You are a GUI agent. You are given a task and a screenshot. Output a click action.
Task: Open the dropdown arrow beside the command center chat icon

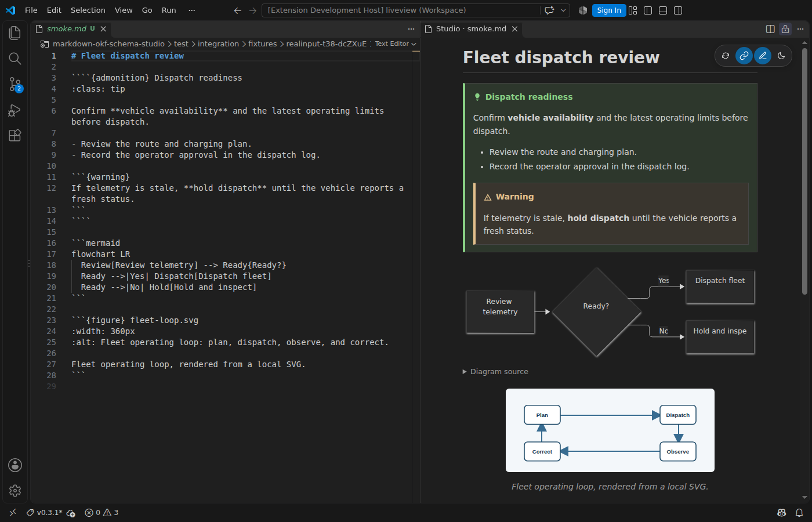pos(563,10)
